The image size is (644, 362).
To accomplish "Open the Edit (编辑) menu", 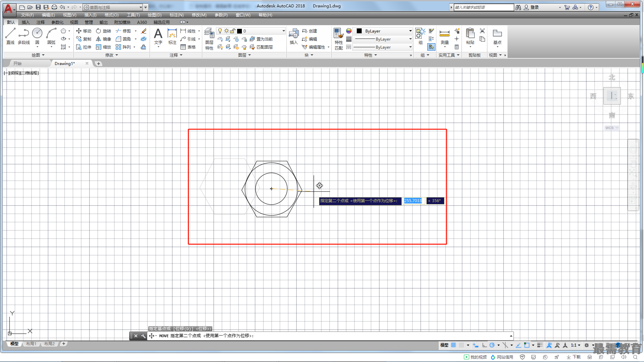I will click(48, 15).
